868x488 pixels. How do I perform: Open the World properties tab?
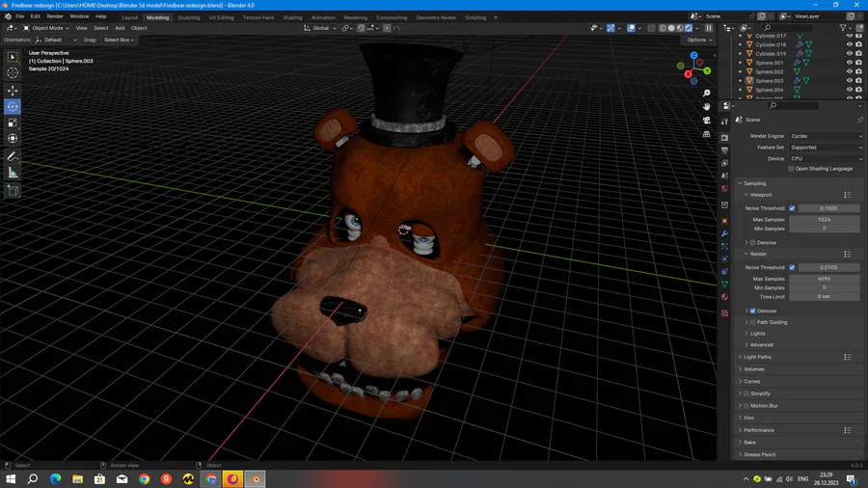coord(724,189)
